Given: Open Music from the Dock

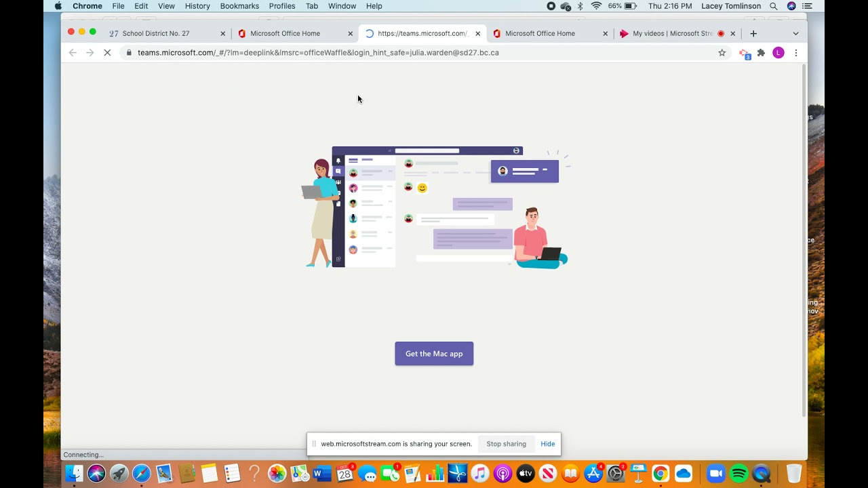Looking at the screenshot, I should click(480, 473).
